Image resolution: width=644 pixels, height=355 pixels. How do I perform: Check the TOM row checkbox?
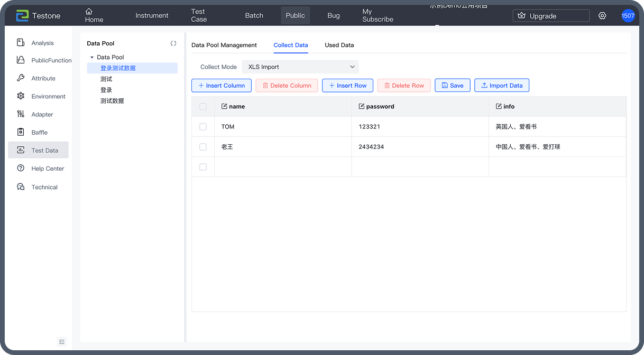(203, 127)
